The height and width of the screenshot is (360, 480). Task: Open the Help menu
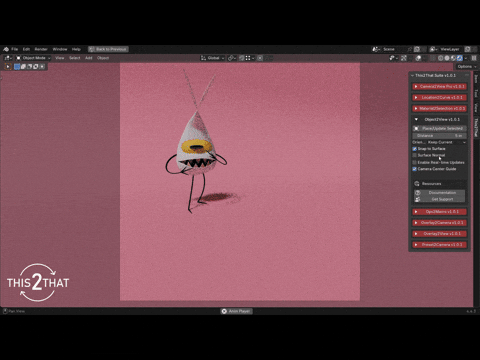pyautogui.click(x=76, y=49)
